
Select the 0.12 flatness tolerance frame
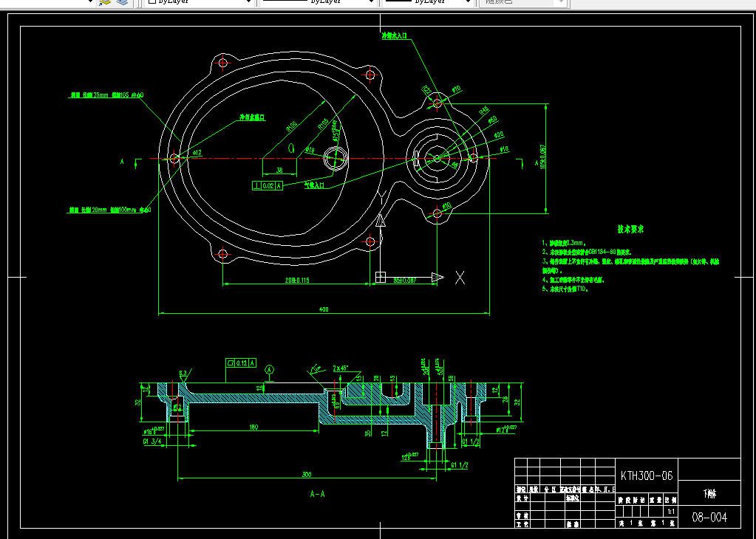coord(241,363)
